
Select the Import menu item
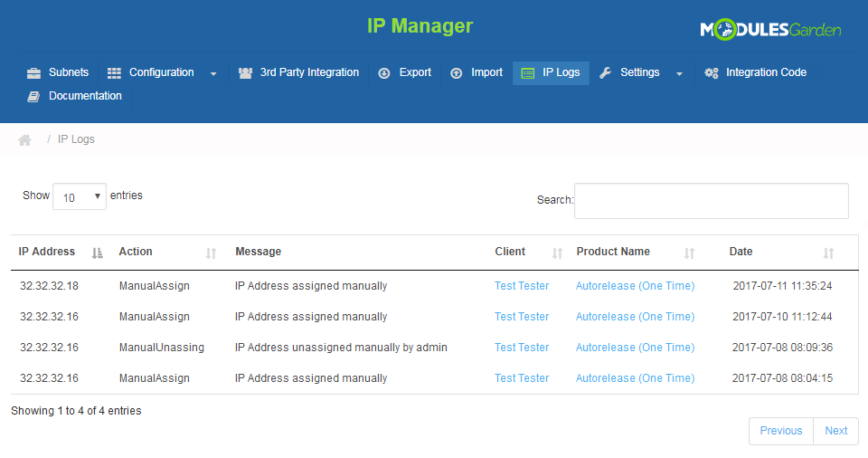(476, 72)
